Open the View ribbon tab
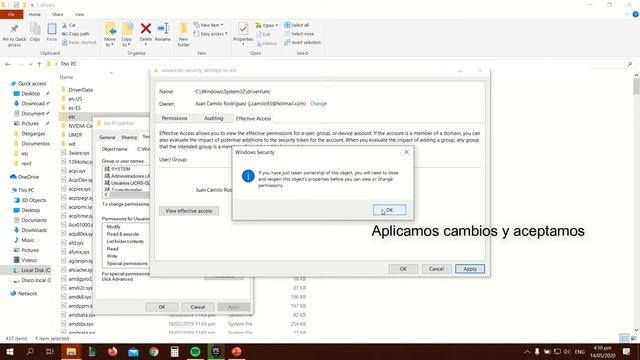 (79, 14)
